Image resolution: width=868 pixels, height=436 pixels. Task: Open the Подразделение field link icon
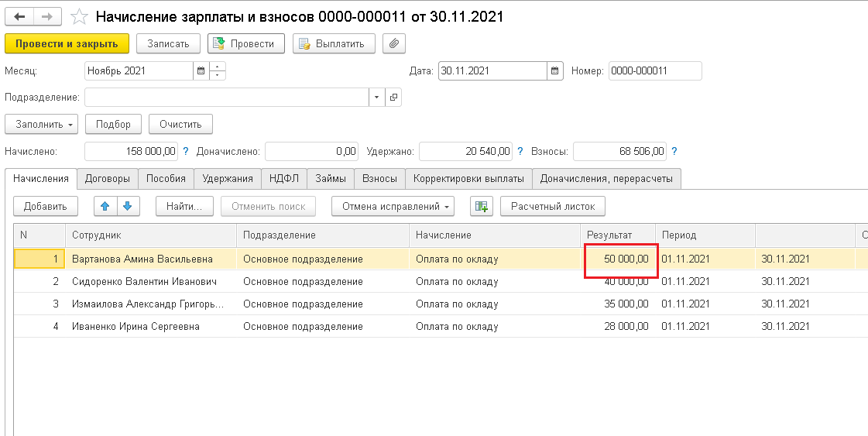pyautogui.click(x=393, y=98)
